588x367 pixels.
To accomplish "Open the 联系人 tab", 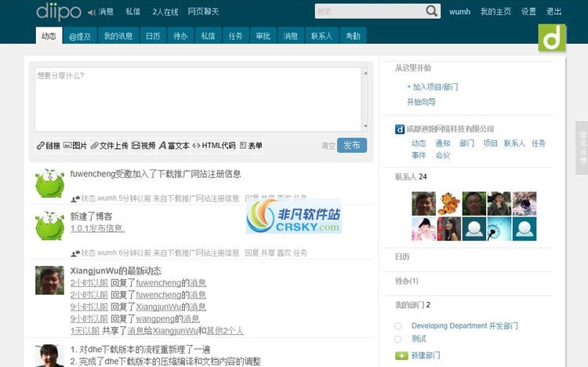I will tap(321, 36).
